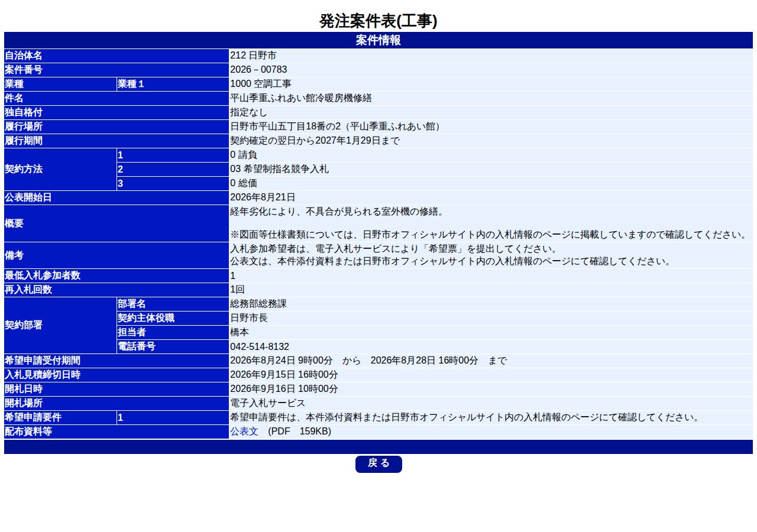Click the opening time 2026年9月16日 10時00分
The height and width of the screenshot is (532, 757).
tap(284, 389)
